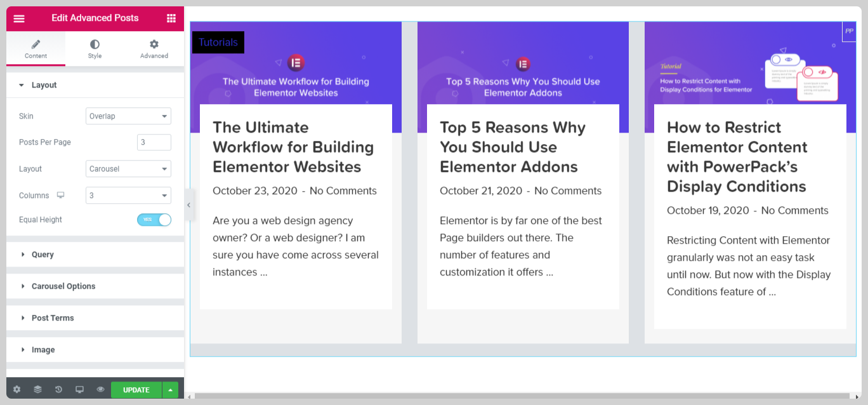Disable the Equal Height toggle
This screenshot has height=405, width=868.
coord(154,220)
